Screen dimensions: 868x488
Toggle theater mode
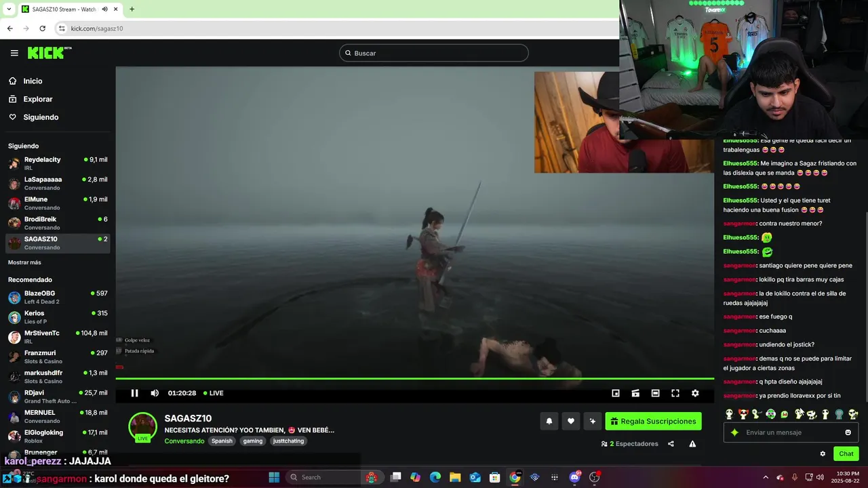(655, 393)
